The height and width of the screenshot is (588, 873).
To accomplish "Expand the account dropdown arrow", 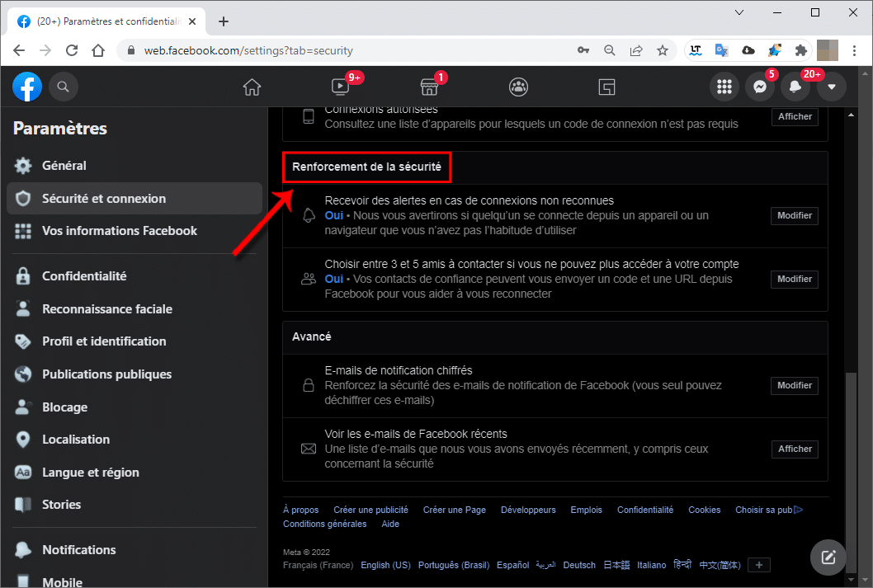I will [832, 87].
